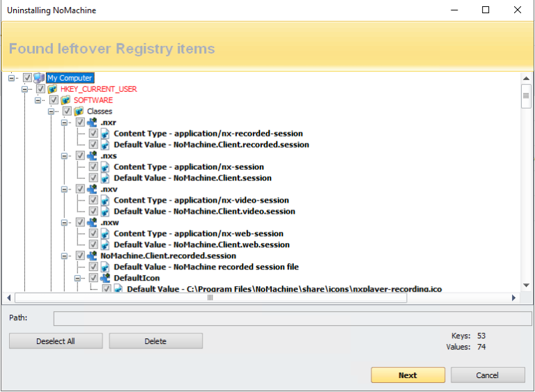The width and height of the screenshot is (535, 392).
Task: Click the horizontal scrollbar left arrow
Action: click(9, 298)
